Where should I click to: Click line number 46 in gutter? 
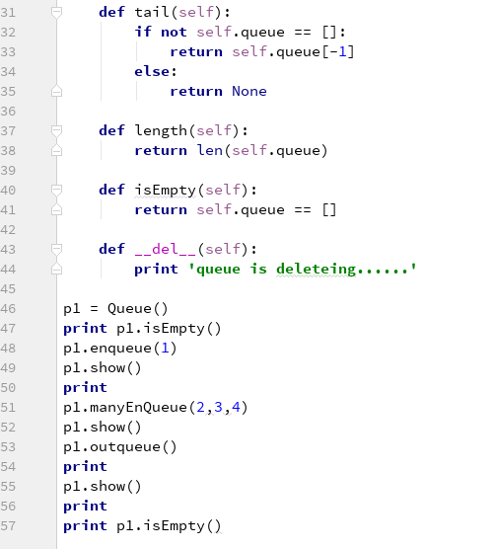(x=8, y=309)
